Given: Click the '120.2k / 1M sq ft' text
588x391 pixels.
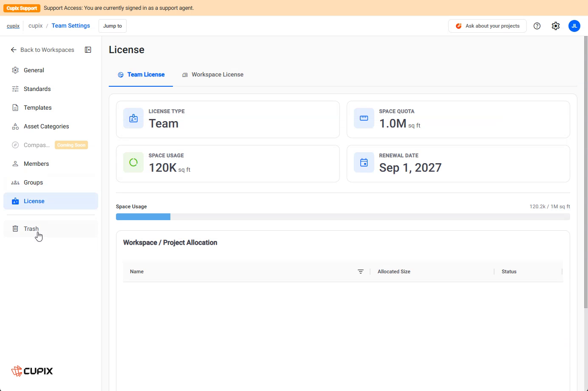Looking at the screenshot, I should click(x=550, y=207).
